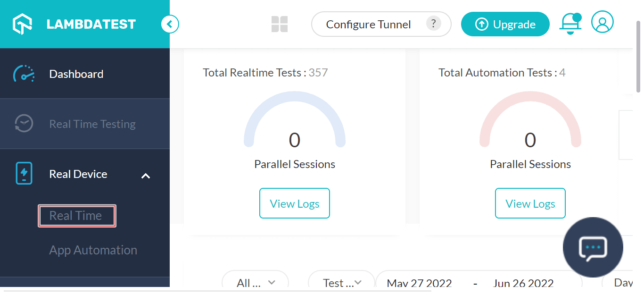Open App Automation in sidebar
The image size is (644, 295).
[93, 250]
